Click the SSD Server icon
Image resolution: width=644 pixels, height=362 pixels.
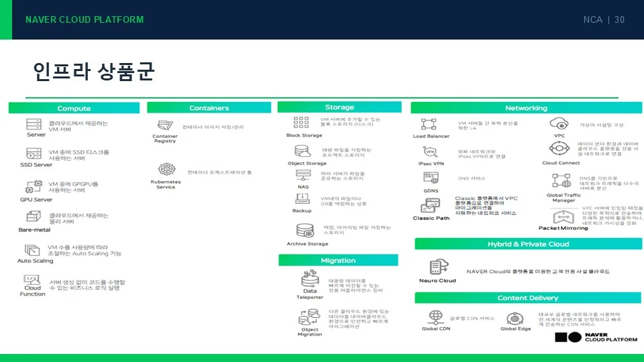[34, 154]
